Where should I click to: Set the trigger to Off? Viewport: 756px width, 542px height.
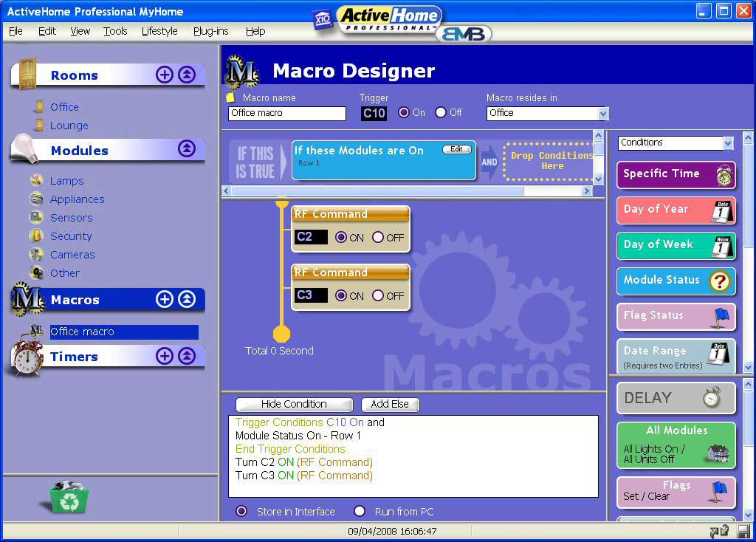tap(441, 113)
